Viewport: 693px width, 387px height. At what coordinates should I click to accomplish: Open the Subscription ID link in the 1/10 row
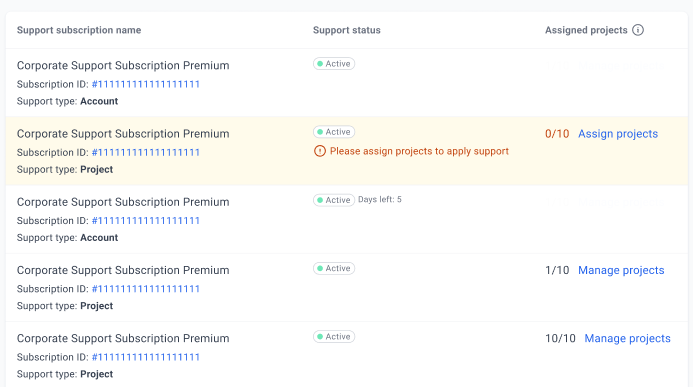[146, 289]
